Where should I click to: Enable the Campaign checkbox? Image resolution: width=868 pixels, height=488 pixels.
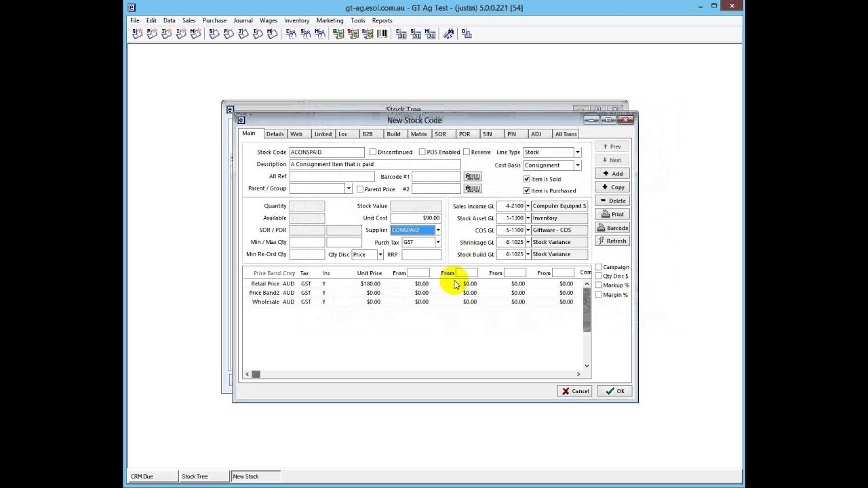(x=598, y=267)
